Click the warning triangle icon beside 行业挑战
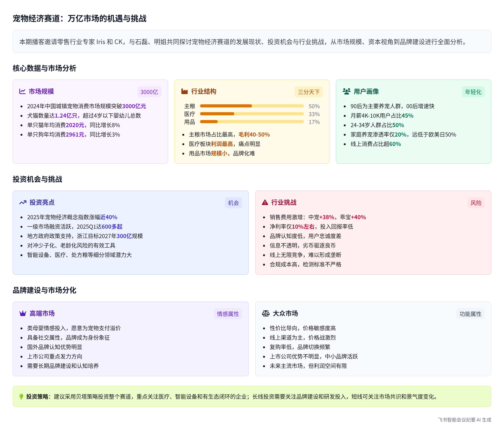This screenshot has width=504, height=429. 265,202
